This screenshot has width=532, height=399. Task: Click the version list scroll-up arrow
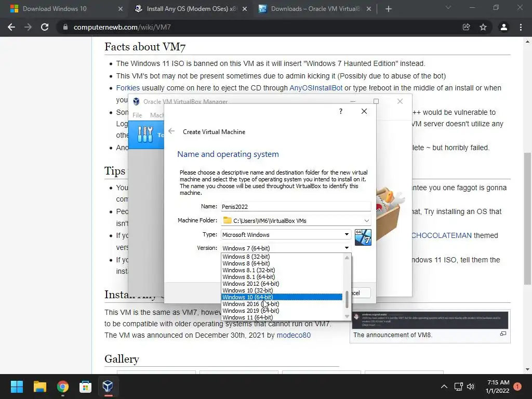click(347, 258)
